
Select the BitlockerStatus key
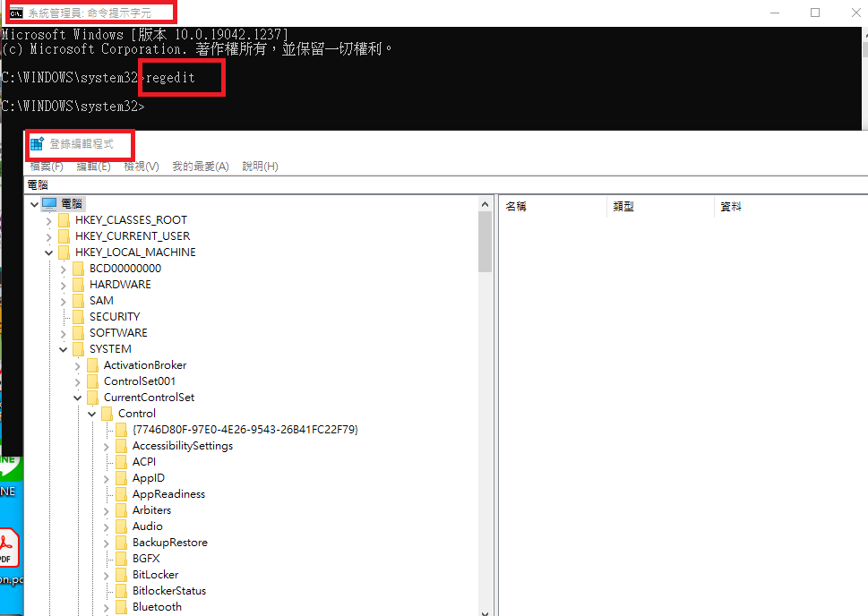168,591
